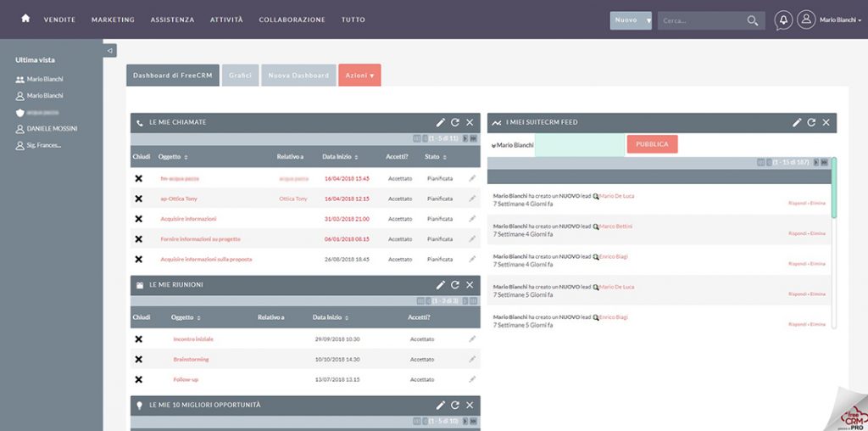This screenshot has width=868, height=431.
Task: Sort calls by Oggetto column
Action: [173, 157]
